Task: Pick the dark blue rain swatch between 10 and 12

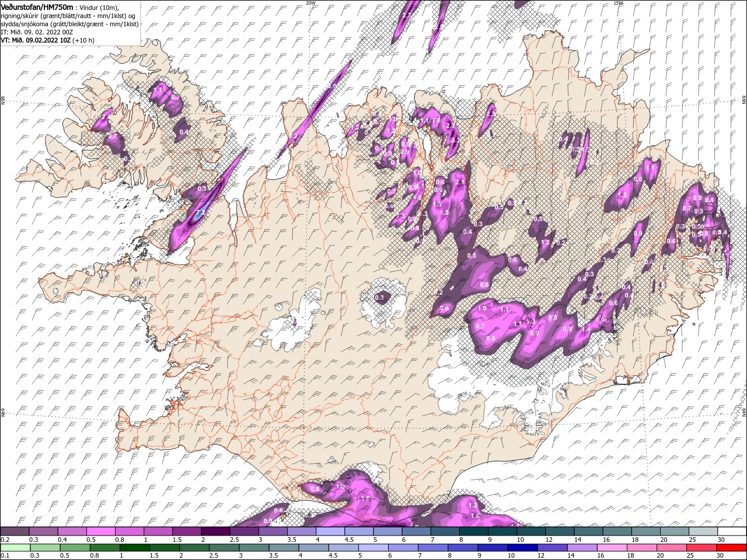Action: point(522,548)
